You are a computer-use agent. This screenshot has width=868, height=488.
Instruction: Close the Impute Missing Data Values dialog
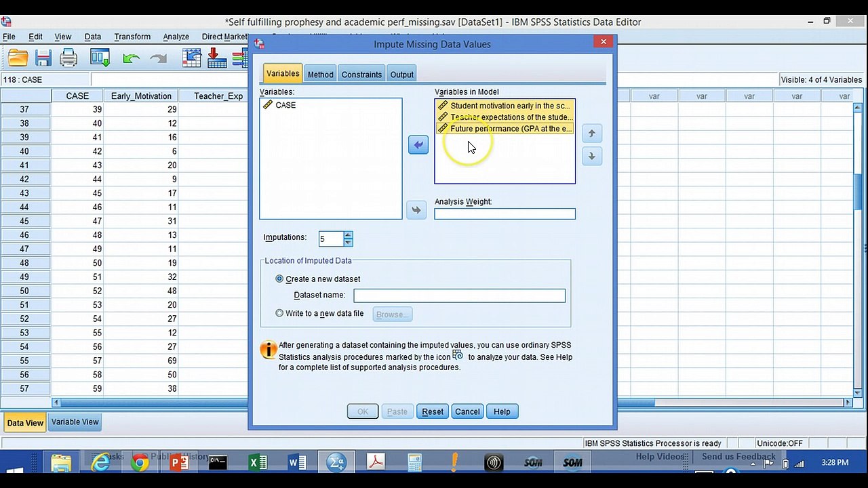point(603,42)
